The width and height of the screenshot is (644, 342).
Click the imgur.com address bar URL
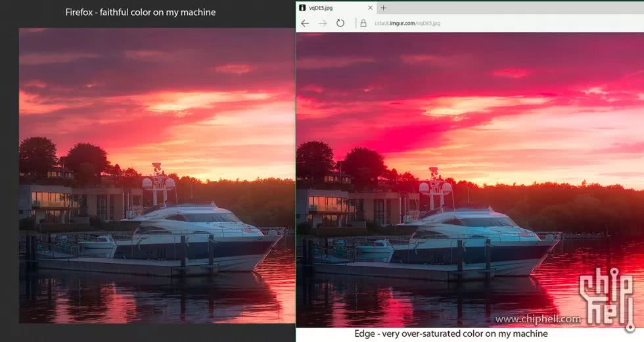pyautogui.click(x=407, y=23)
